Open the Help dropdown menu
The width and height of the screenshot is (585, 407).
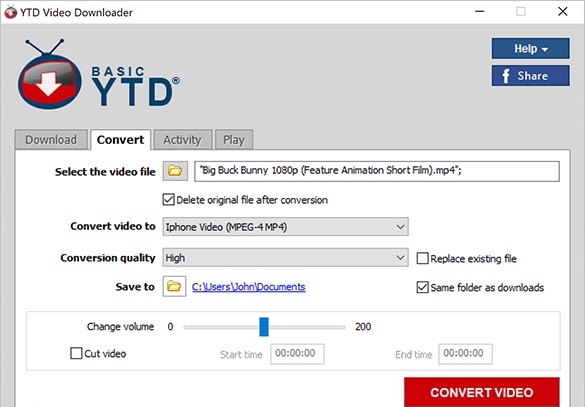530,48
